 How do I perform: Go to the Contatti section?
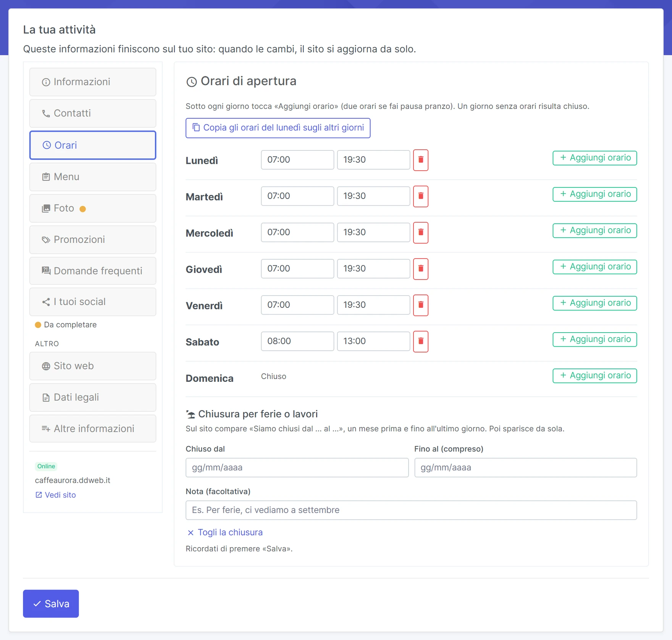pyautogui.click(x=93, y=113)
